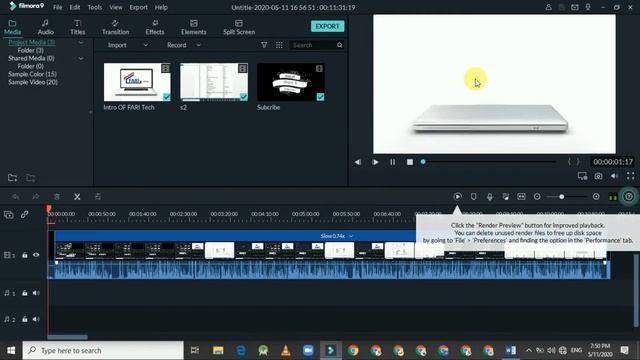Viewport: 640px width, 360px height.
Task: Split clip with scissors icon
Action: (x=77, y=197)
